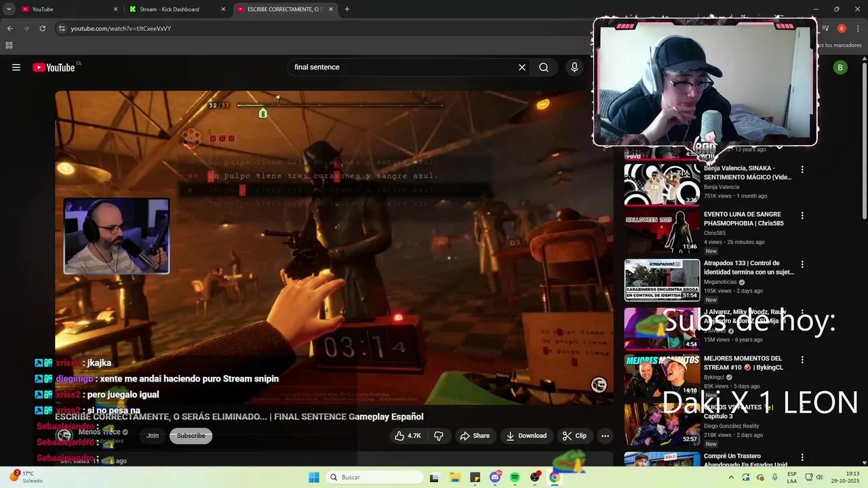
Task: Clear the search query with the X
Action: (x=522, y=67)
